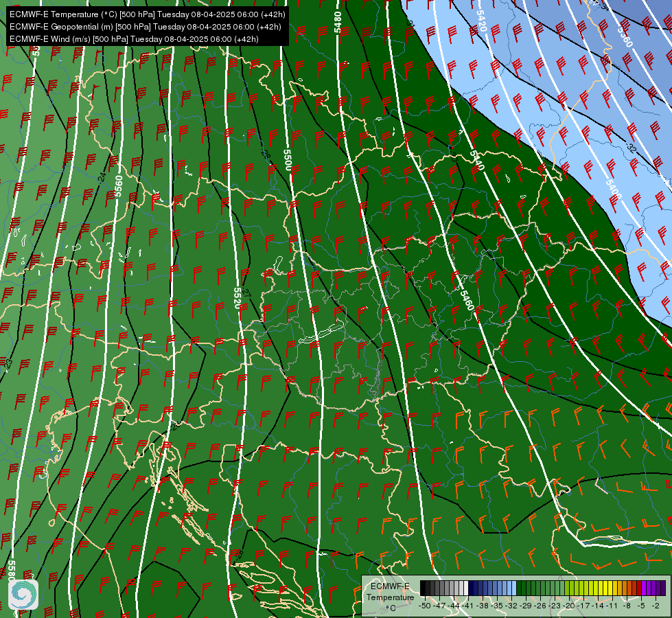Click the -20 legend scale label
This screenshot has height=618, width=672.
tap(569, 606)
